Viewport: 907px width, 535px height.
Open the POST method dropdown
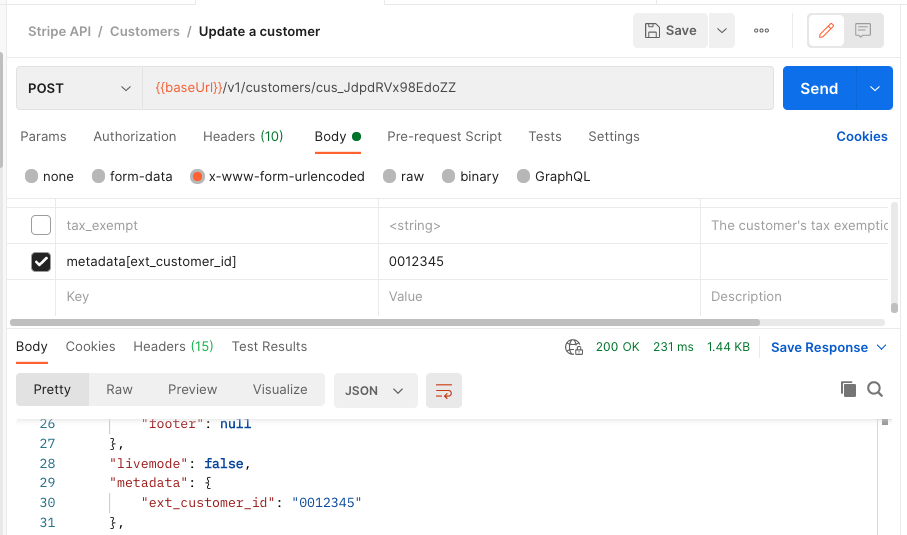pyautogui.click(x=79, y=88)
